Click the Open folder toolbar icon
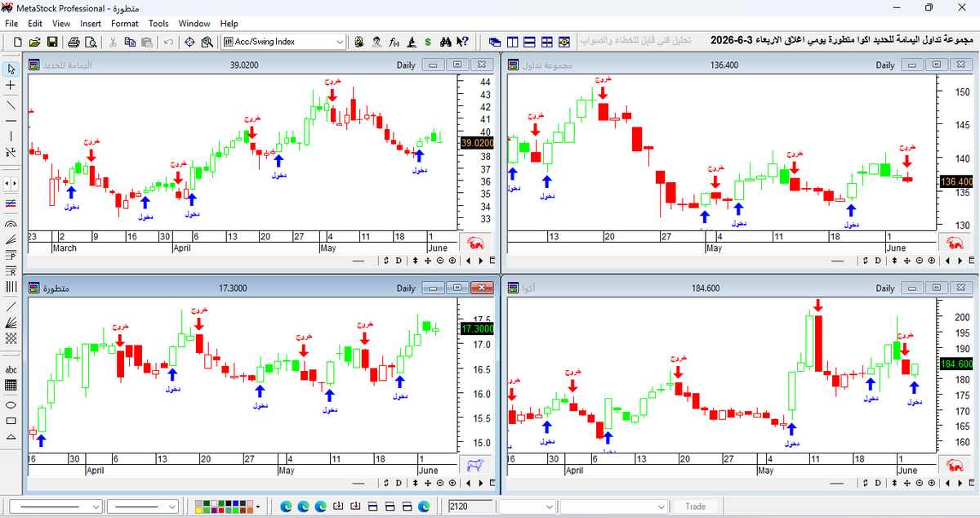This screenshot has height=518, width=980. [x=34, y=42]
